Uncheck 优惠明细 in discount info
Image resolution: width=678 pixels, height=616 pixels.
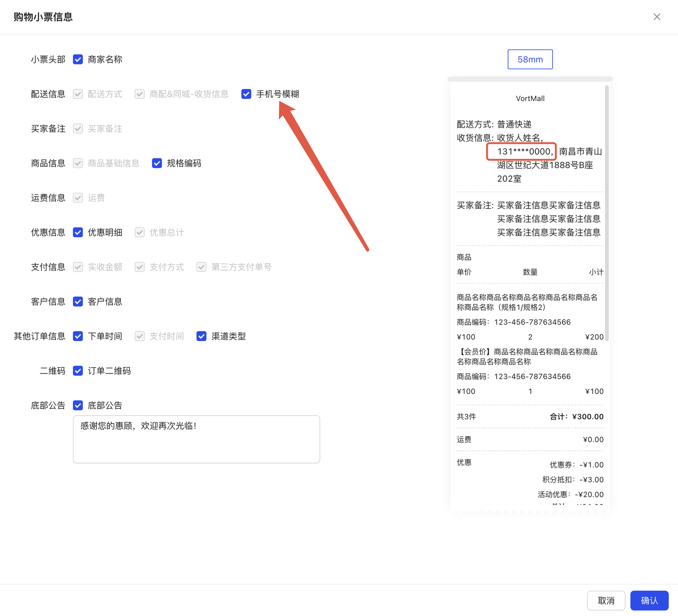(78, 232)
